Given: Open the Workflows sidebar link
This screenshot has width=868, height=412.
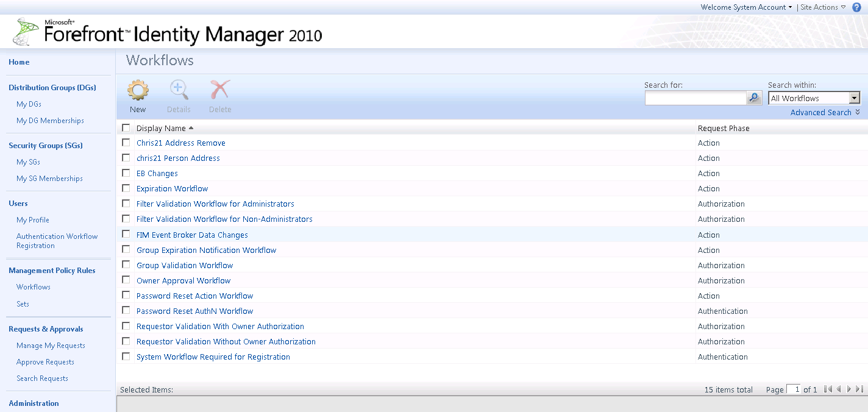Looking at the screenshot, I should point(34,287).
